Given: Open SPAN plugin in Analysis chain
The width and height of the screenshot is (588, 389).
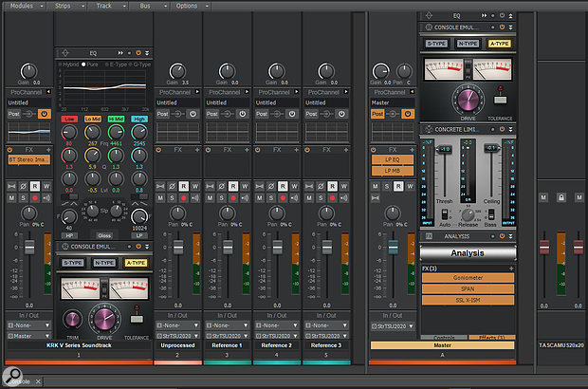Looking at the screenshot, I should (468, 288).
